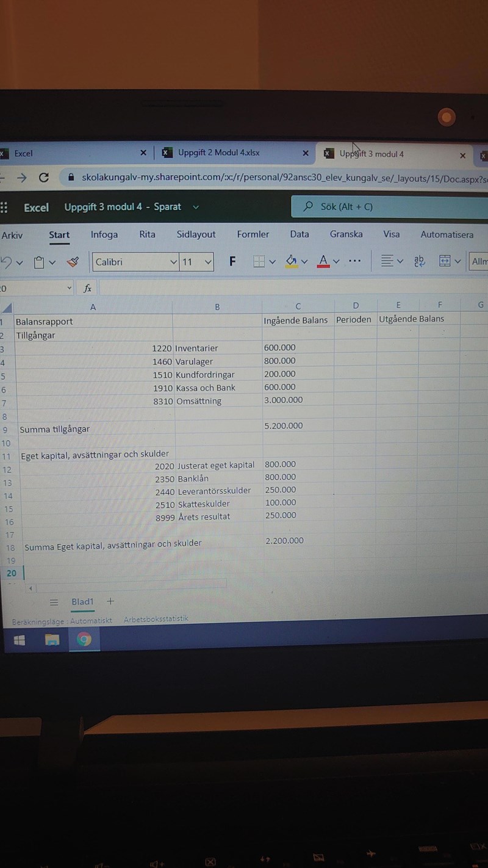Expand the Calibri font name dropdown
488x868 pixels.
(173, 262)
